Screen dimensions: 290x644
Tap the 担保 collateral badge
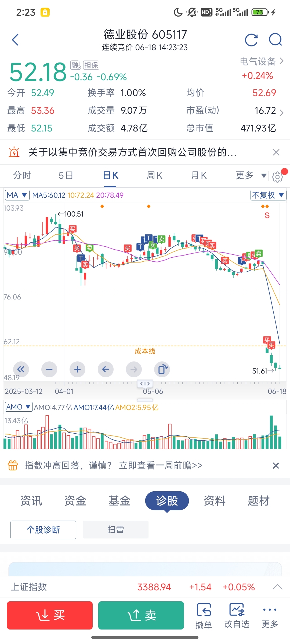91,65
